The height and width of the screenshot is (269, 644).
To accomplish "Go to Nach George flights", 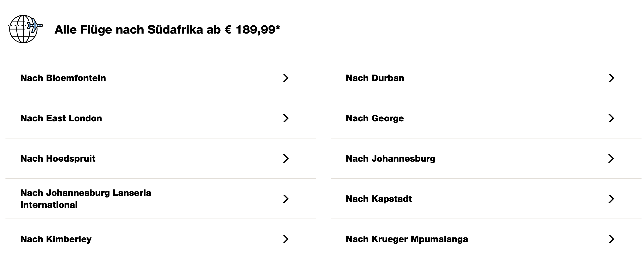I will [x=374, y=118].
